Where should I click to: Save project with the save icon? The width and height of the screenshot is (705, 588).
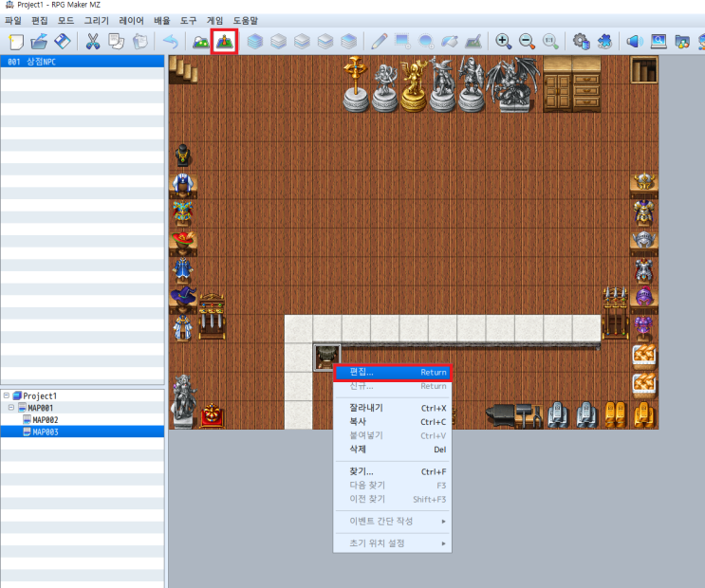63,42
